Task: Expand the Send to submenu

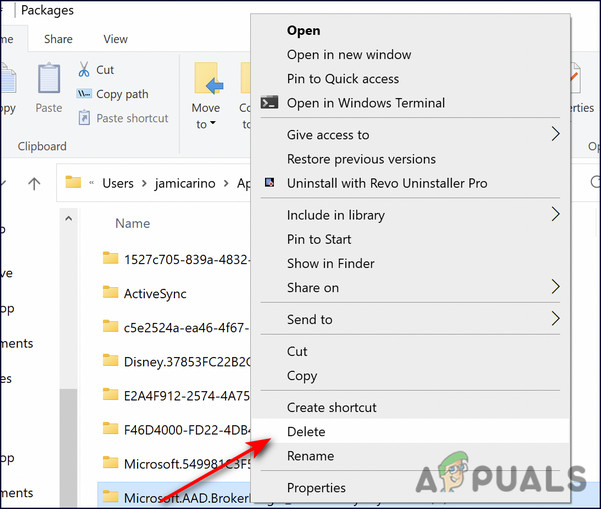Action: pyautogui.click(x=555, y=319)
